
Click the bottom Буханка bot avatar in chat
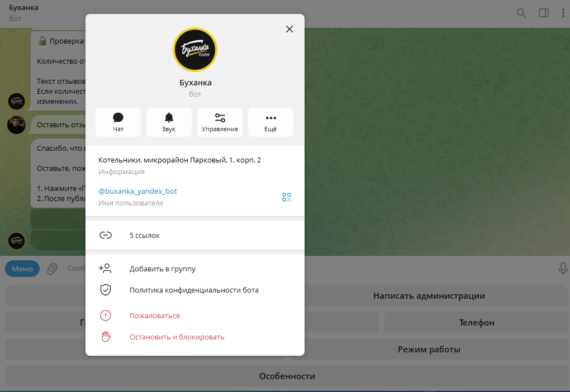[16, 241]
